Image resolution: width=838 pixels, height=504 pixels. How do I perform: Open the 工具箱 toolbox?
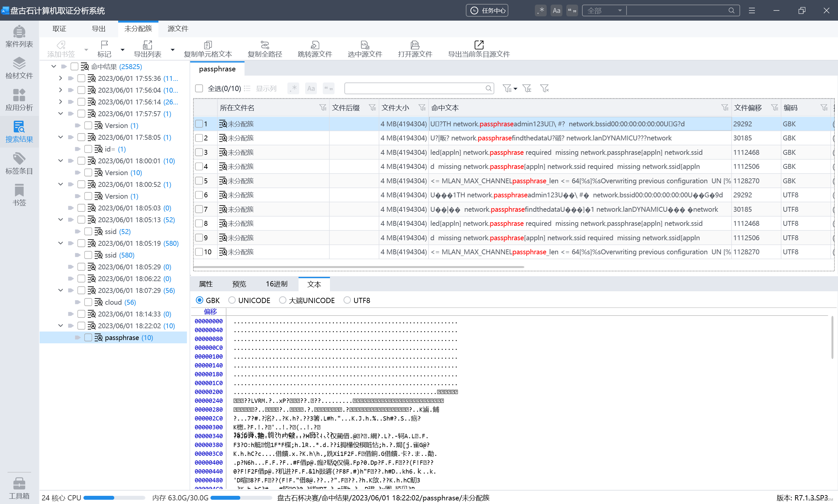[x=19, y=488]
